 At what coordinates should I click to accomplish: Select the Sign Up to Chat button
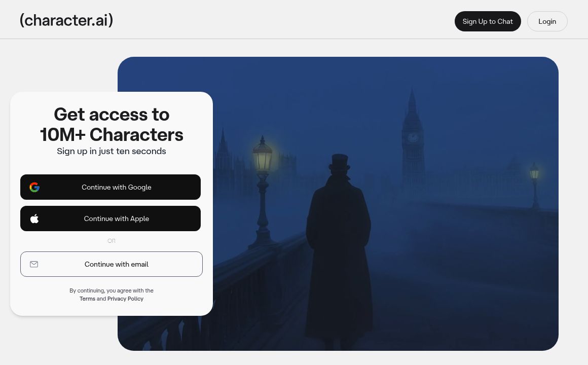(x=488, y=21)
